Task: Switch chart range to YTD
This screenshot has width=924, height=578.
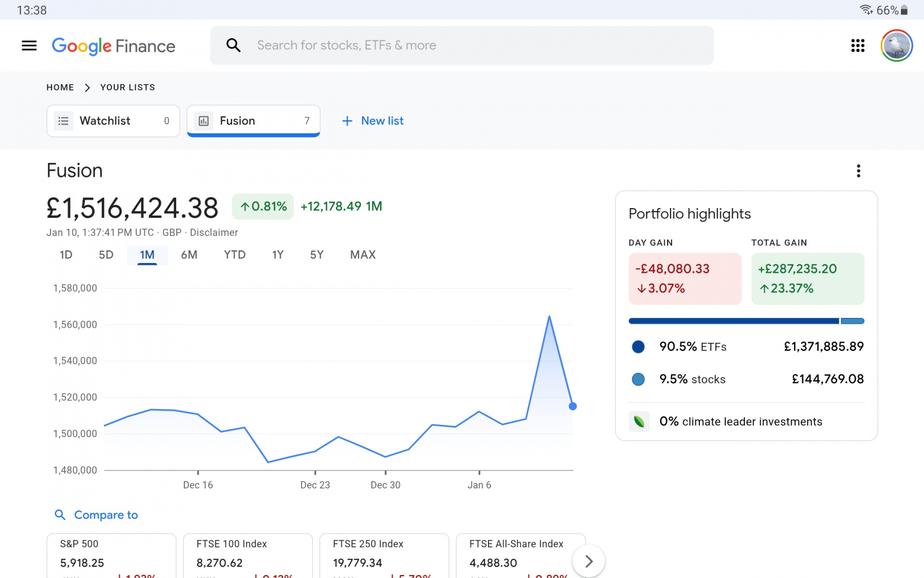Action: (x=234, y=255)
